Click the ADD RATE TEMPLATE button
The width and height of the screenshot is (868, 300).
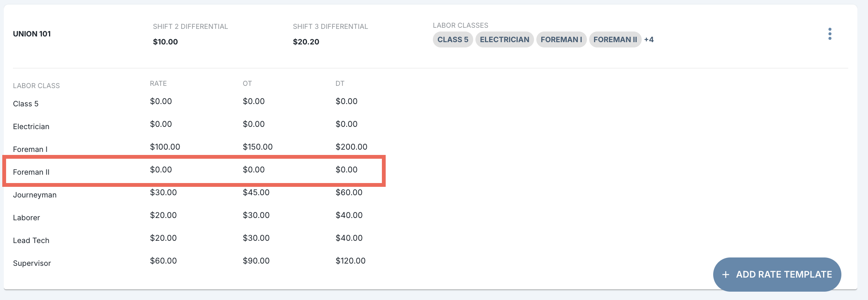point(777,275)
